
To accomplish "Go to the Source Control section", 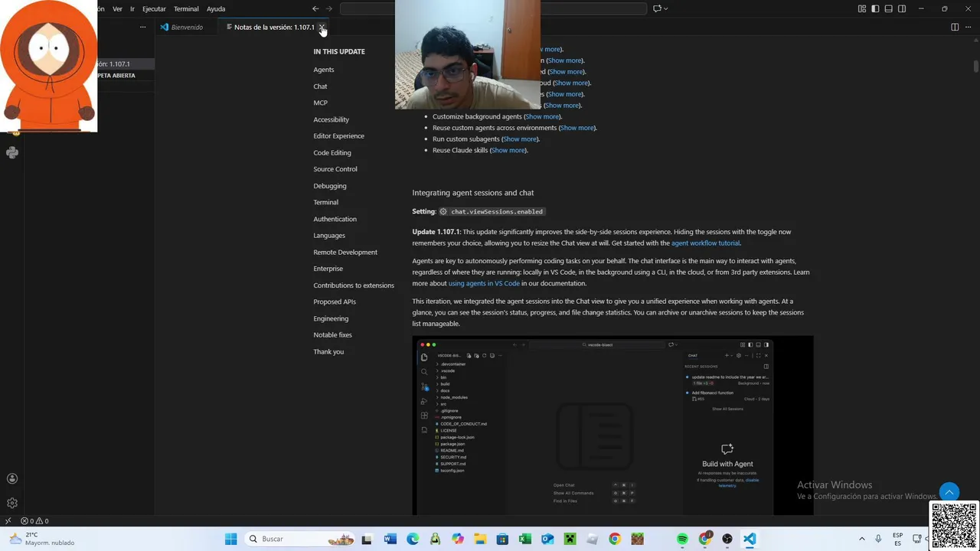I will pos(335,169).
